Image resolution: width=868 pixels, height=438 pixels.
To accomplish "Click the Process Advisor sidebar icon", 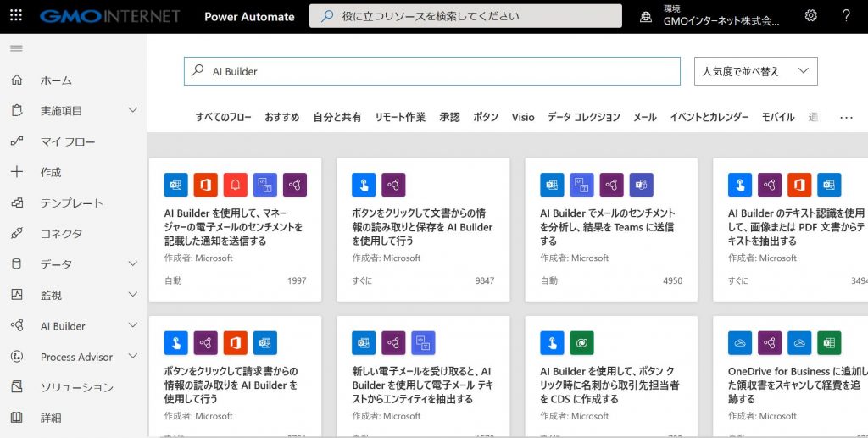I will tap(17, 356).
